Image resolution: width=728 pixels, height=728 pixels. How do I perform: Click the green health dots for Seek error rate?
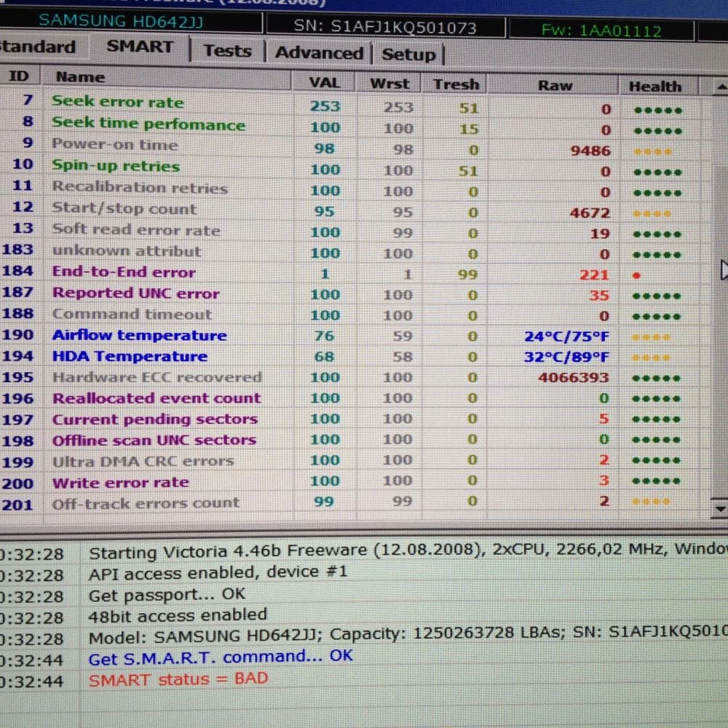click(x=658, y=111)
